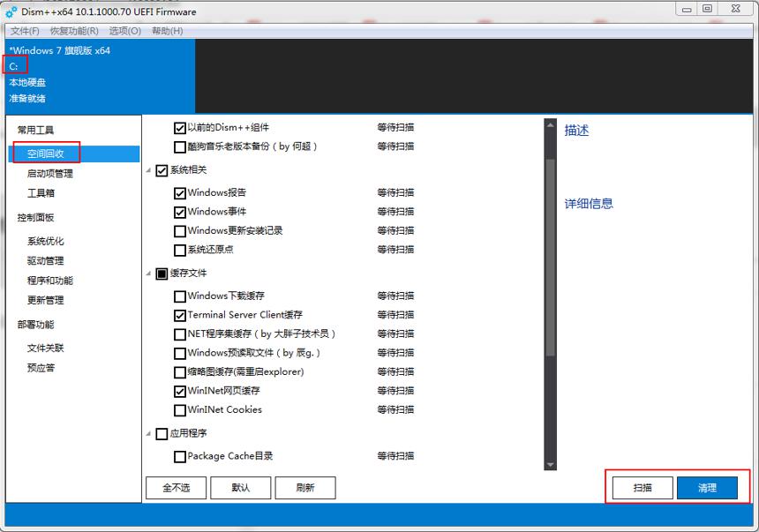
Task: Open the 文件(F) menu
Action: pos(25,31)
